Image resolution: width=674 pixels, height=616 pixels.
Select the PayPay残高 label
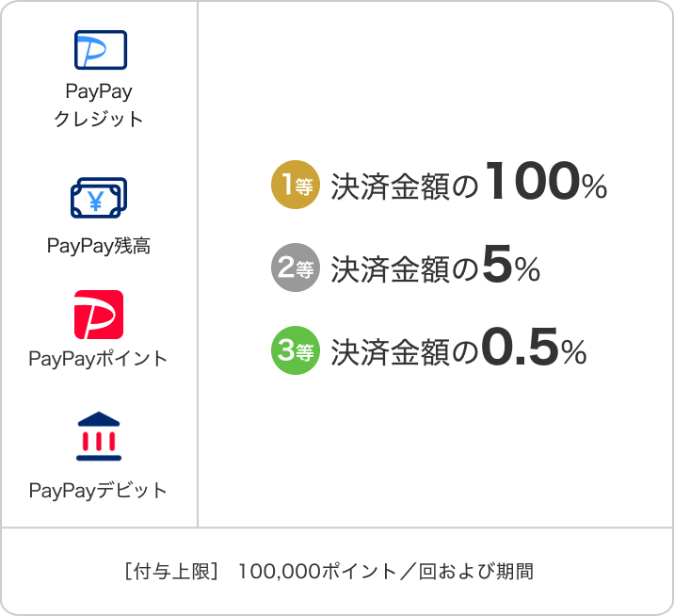[x=99, y=246]
